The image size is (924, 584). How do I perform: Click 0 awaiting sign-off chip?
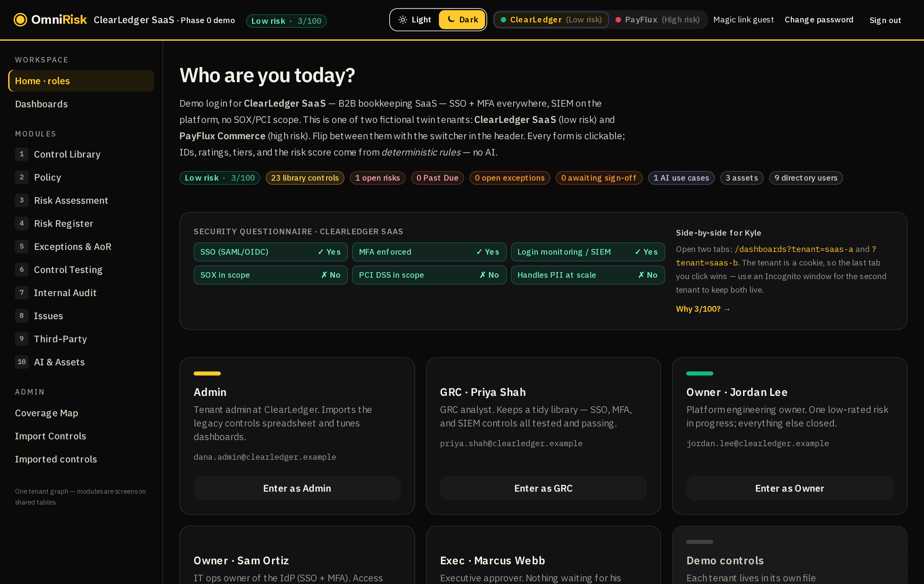(599, 178)
